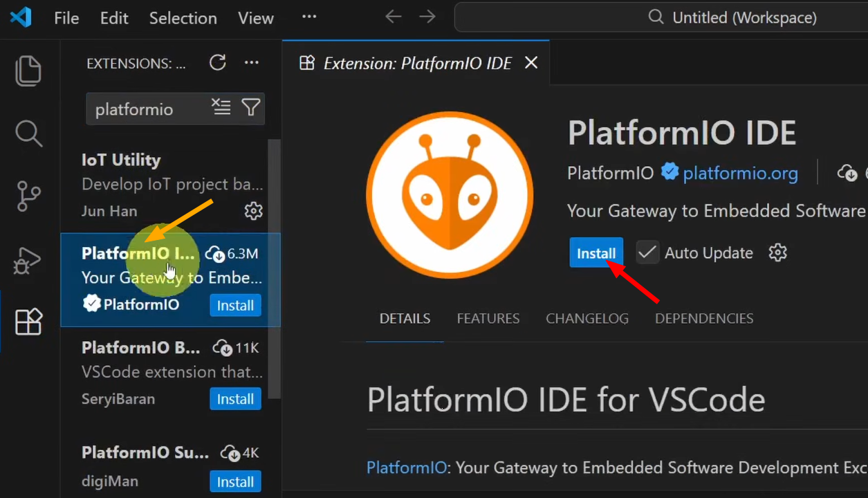Open the extensions filter options

[x=250, y=107]
